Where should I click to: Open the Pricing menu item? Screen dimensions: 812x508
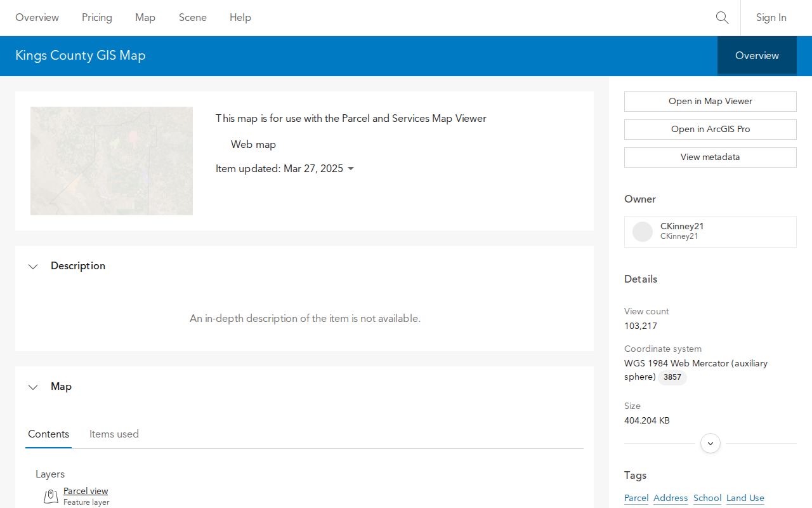coord(97,18)
